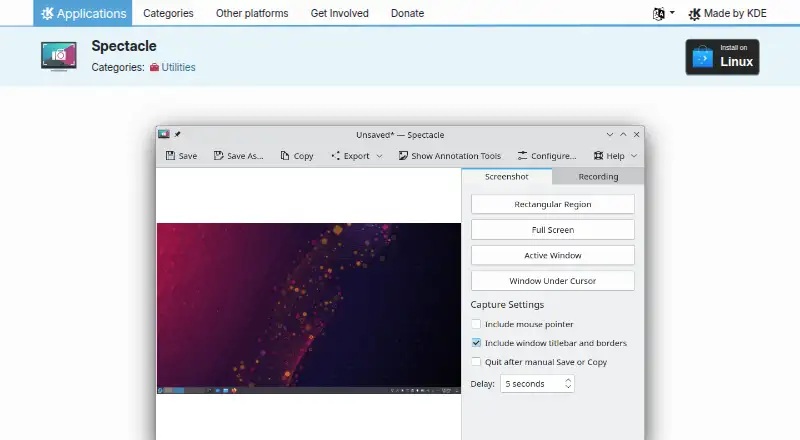
Task: Switch to the Recording tab
Action: pos(598,177)
